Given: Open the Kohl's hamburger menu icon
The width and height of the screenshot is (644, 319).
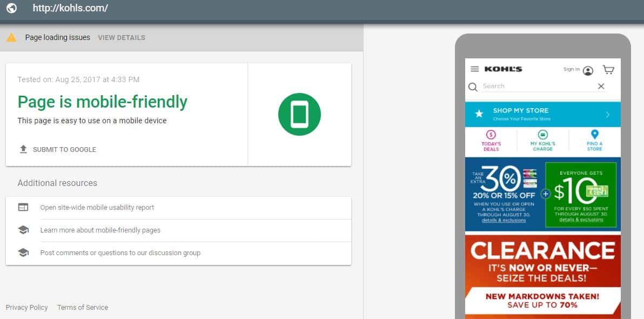Looking at the screenshot, I should tap(475, 69).
